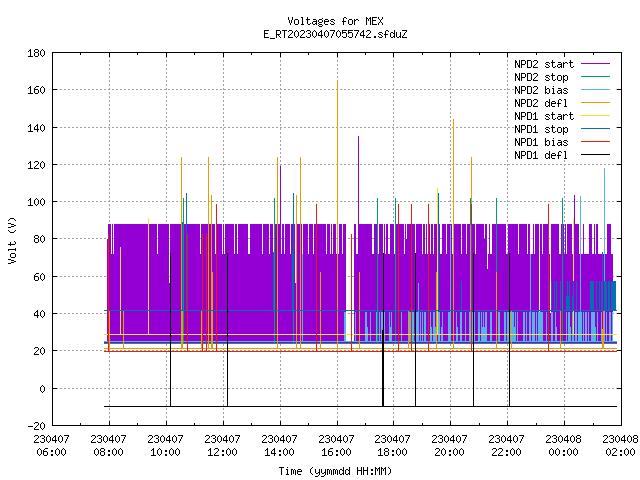Pick the purple NPD2 start legend line sample
The width and height of the screenshot is (640, 480).
click(596, 64)
